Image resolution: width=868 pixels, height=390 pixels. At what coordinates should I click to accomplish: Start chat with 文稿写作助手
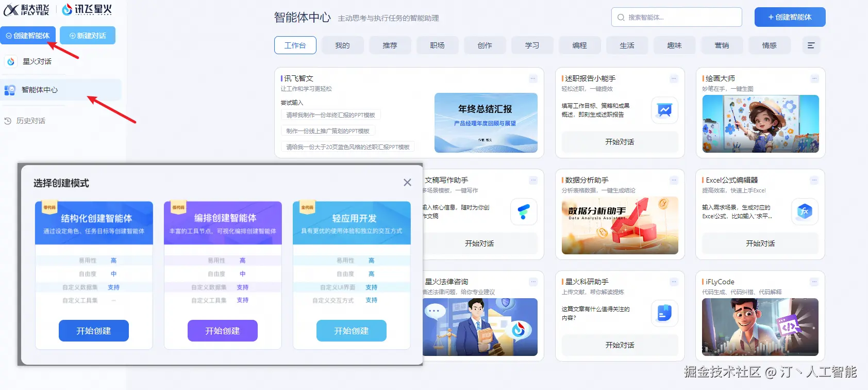(x=479, y=243)
